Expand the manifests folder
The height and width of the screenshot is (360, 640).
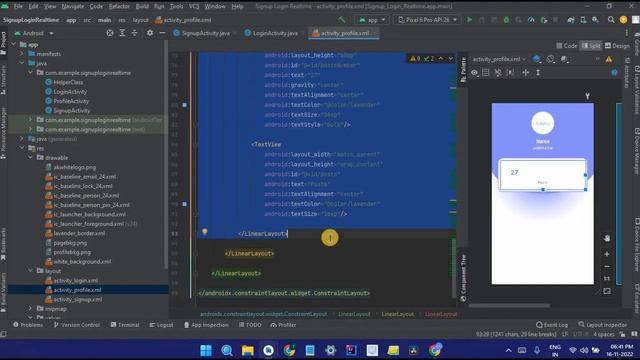[x=22, y=54]
